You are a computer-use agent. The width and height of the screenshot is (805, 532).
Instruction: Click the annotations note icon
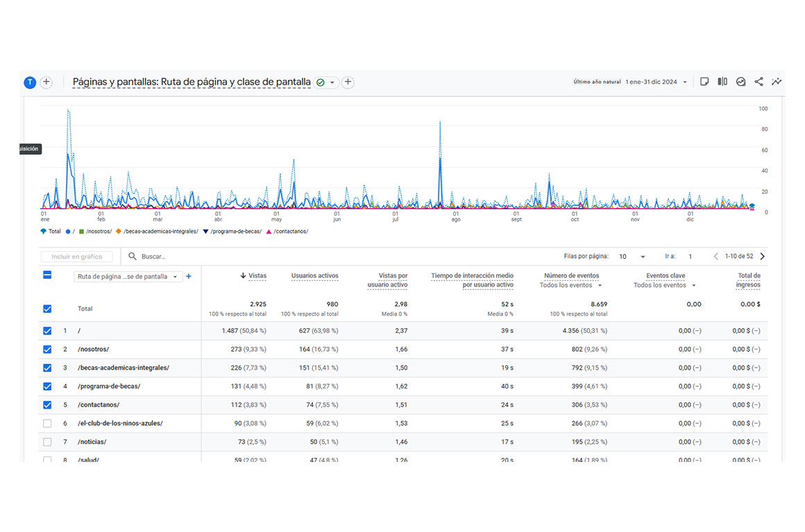(704, 82)
